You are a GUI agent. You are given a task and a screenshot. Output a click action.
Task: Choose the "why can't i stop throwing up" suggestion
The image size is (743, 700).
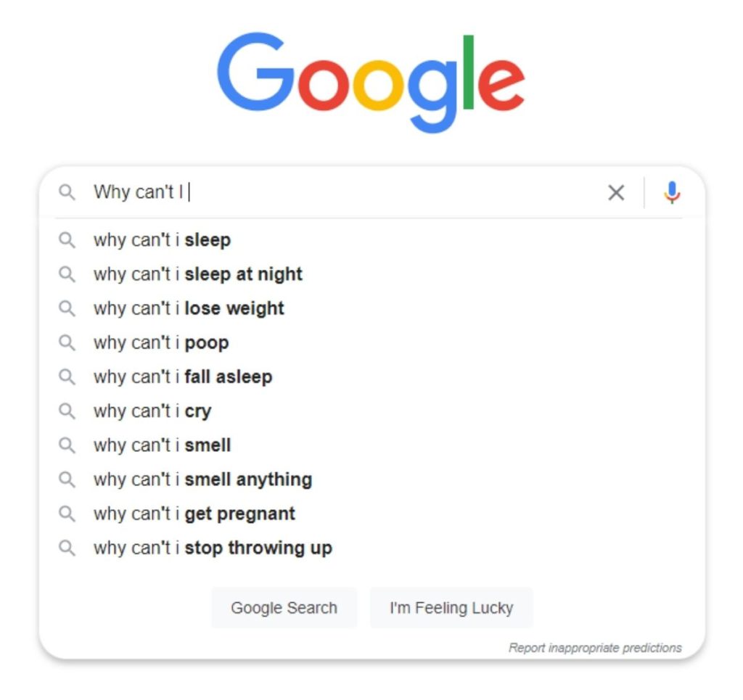click(x=212, y=548)
